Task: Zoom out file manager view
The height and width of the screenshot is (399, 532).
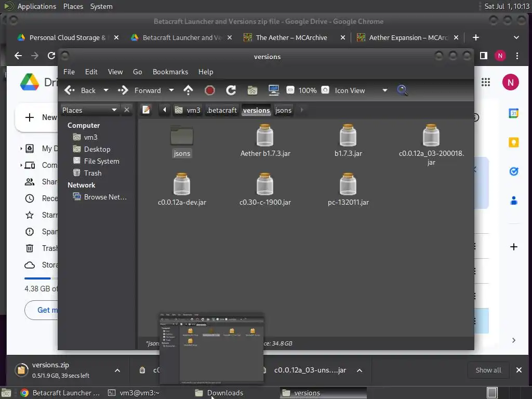Action: coord(290,90)
